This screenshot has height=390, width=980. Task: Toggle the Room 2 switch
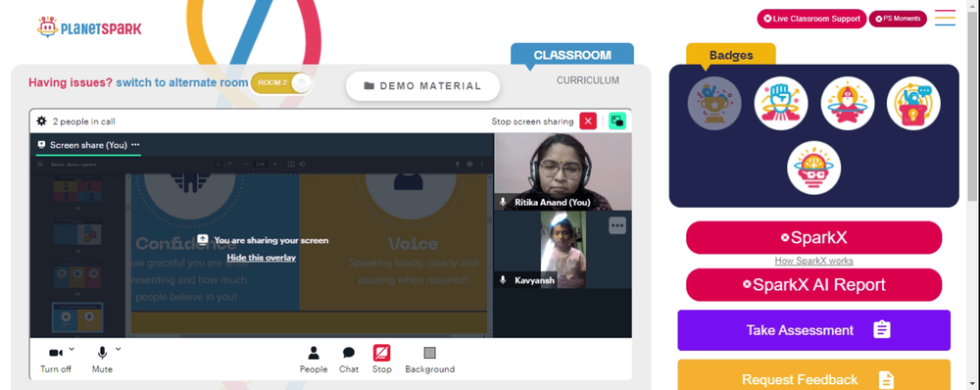coord(281,83)
